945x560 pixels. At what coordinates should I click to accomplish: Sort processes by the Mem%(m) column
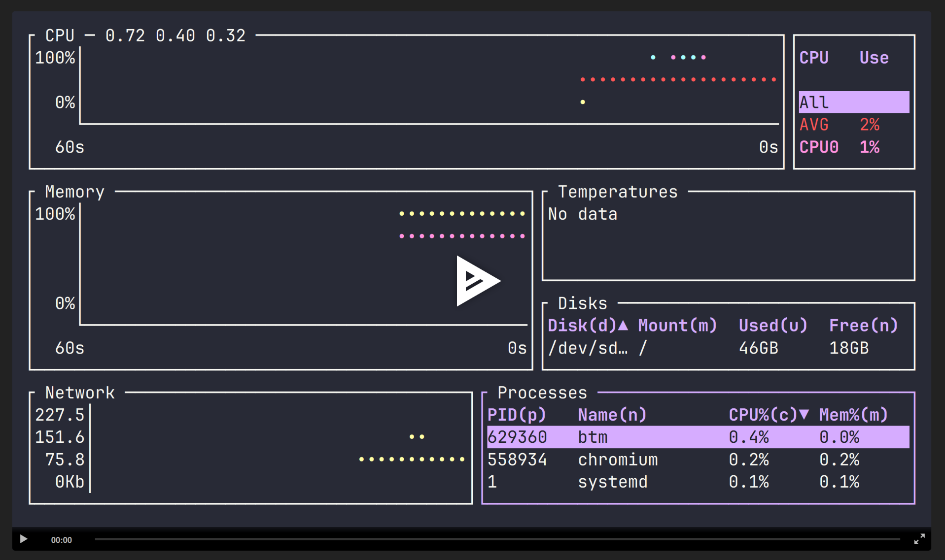pyautogui.click(x=853, y=415)
